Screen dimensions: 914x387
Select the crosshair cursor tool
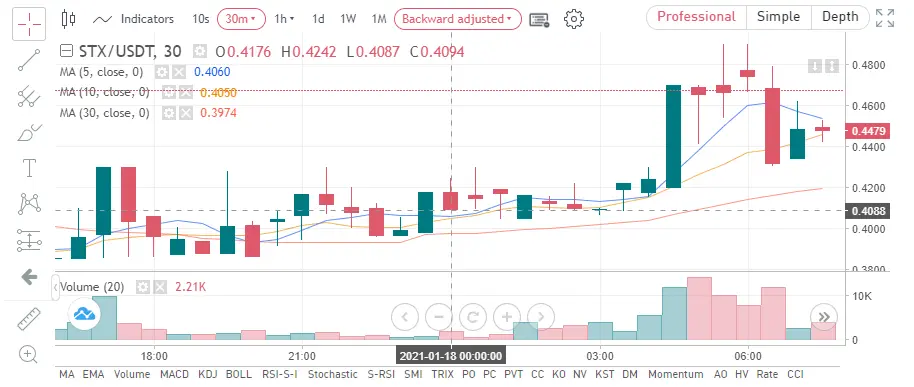coord(29,23)
